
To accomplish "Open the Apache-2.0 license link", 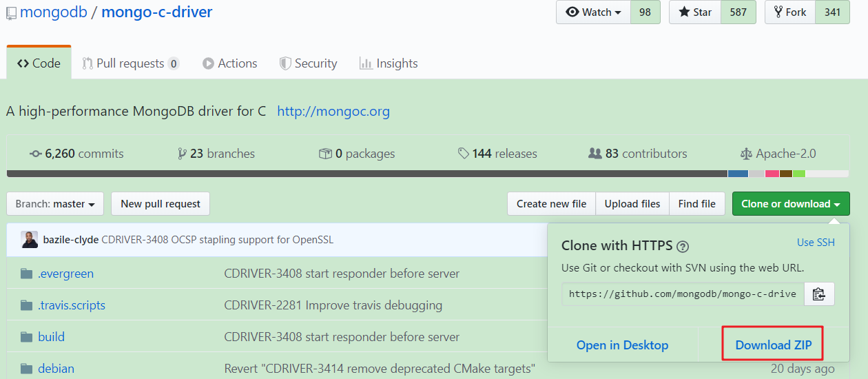I will click(778, 154).
